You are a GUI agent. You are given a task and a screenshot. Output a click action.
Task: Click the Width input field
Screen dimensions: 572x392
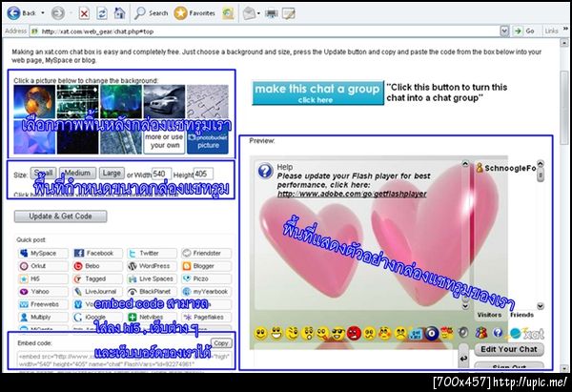coord(162,174)
